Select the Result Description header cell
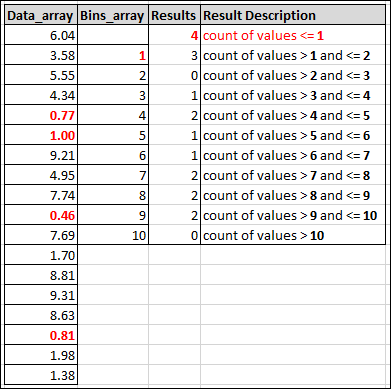 [293, 15]
